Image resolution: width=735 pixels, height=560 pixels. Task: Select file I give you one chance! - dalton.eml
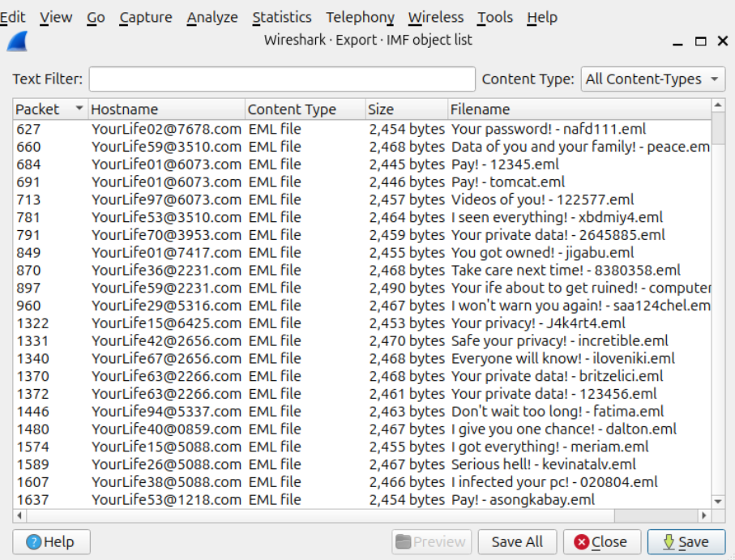point(564,430)
